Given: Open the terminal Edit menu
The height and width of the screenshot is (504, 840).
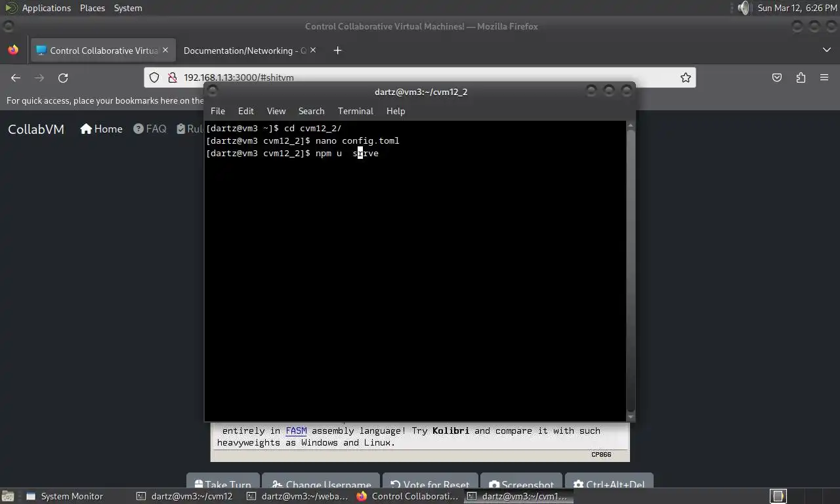Looking at the screenshot, I should point(246,111).
